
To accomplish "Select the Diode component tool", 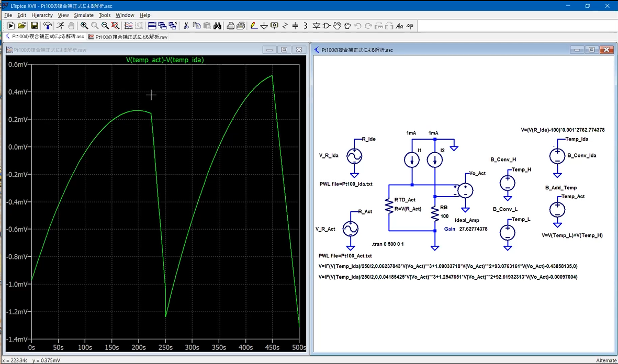I will (316, 26).
